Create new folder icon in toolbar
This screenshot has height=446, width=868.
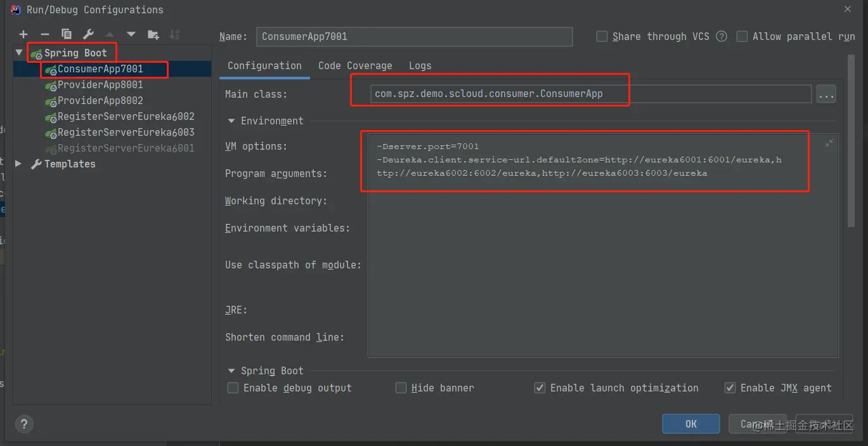(153, 34)
